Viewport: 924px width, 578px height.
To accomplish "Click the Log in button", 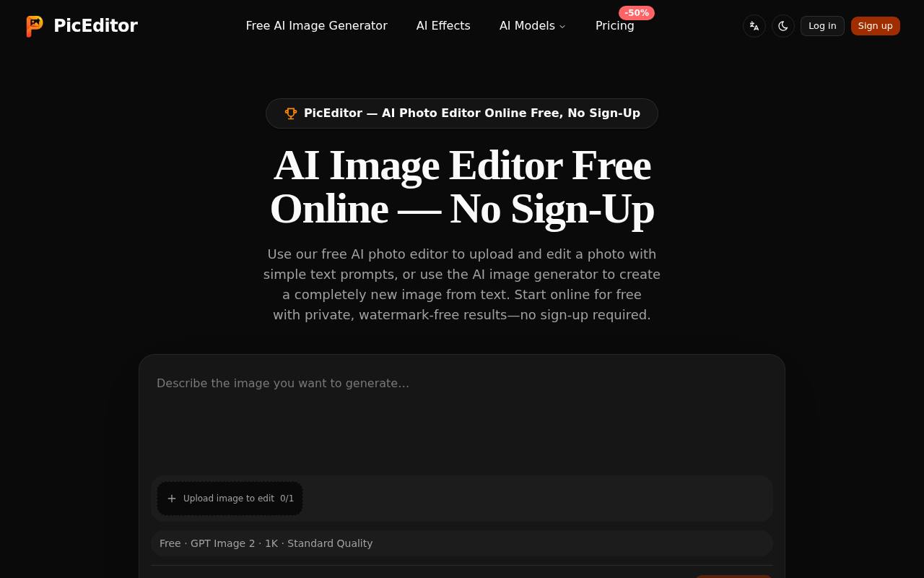I will click(x=822, y=26).
